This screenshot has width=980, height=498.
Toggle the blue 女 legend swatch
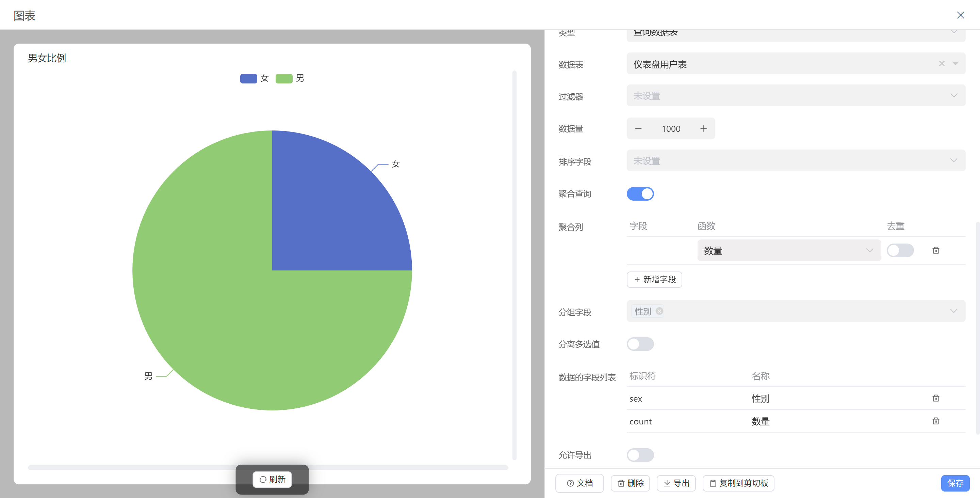click(x=248, y=78)
